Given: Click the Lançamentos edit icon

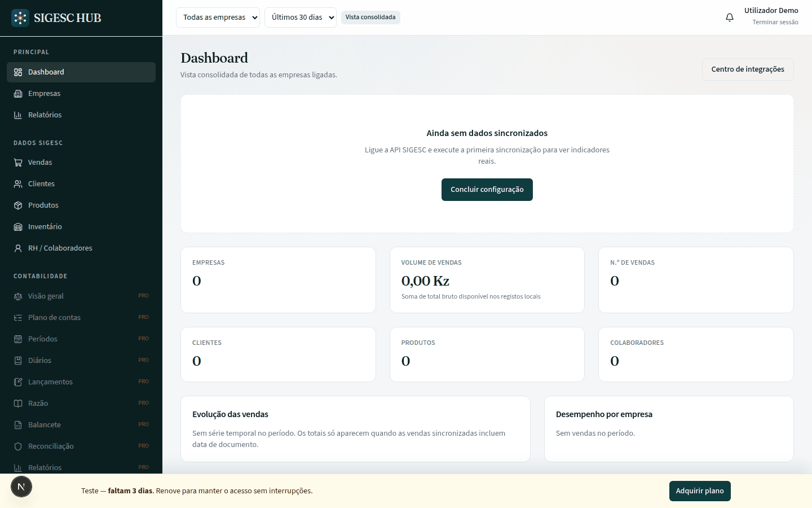Looking at the screenshot, I should tap(18, 382).
